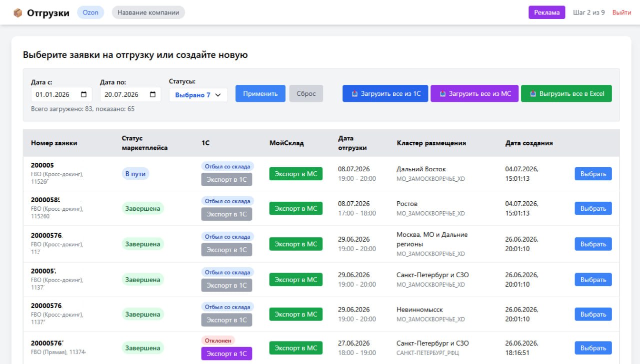
Task: Click the Название компании badge
Action: pyautogui.click(x=148, y=12)
